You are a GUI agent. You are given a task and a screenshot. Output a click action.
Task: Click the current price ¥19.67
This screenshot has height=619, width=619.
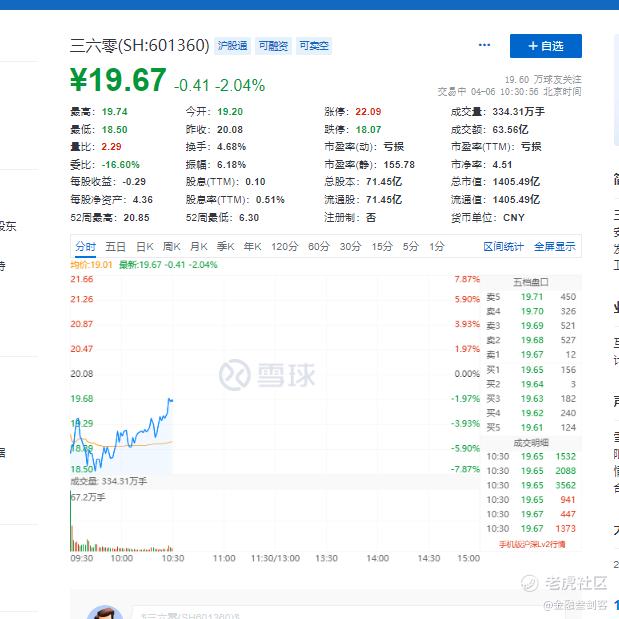pos(118,80)
